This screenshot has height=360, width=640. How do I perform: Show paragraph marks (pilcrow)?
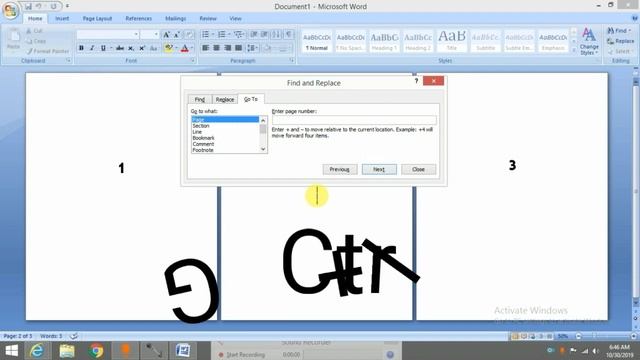point(289,35)
